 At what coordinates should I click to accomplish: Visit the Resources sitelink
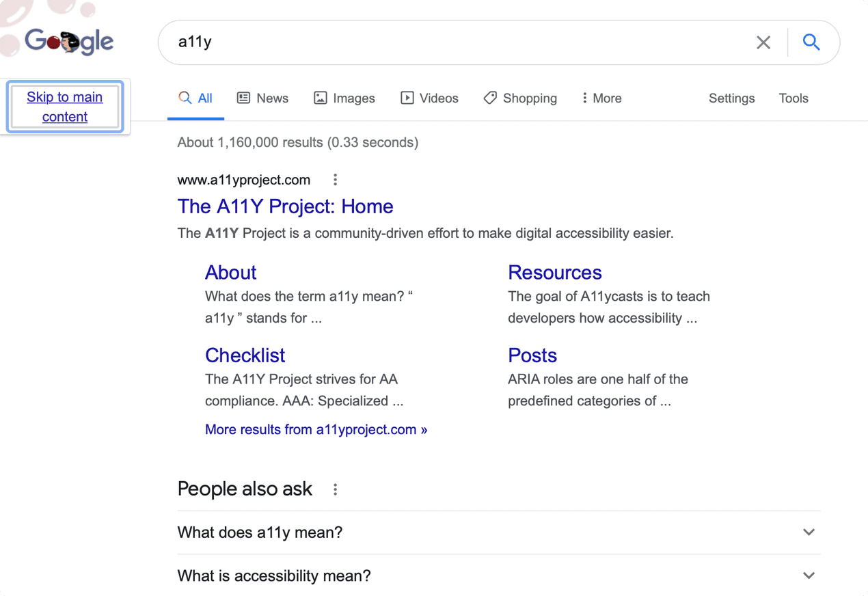click(x=555, y=273)
